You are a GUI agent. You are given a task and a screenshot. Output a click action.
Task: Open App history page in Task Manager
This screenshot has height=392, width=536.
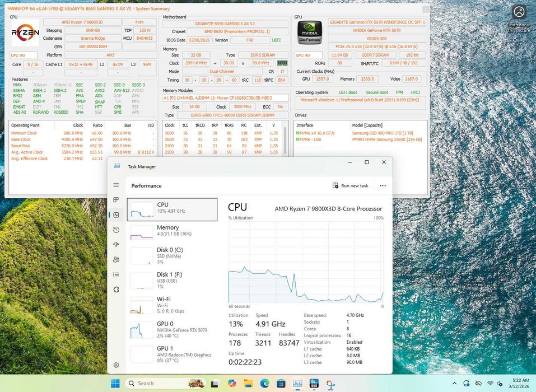[x=116, y=230]
